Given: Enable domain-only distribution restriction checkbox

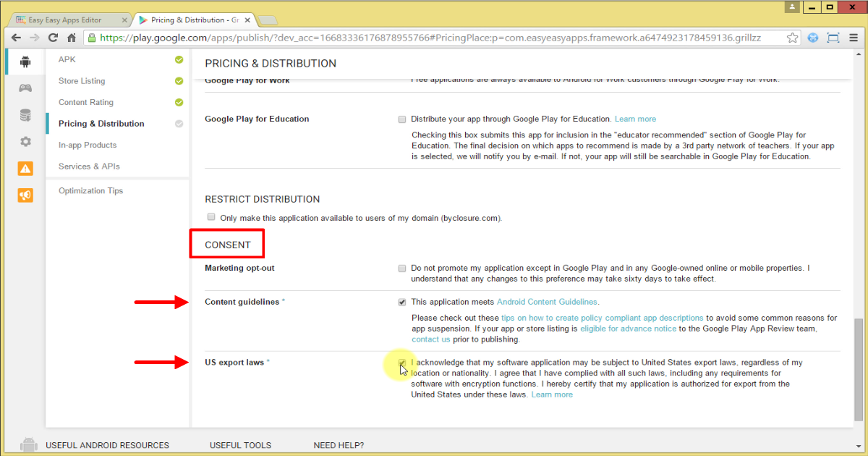Looking at the screenshot, I should point(210,216).
